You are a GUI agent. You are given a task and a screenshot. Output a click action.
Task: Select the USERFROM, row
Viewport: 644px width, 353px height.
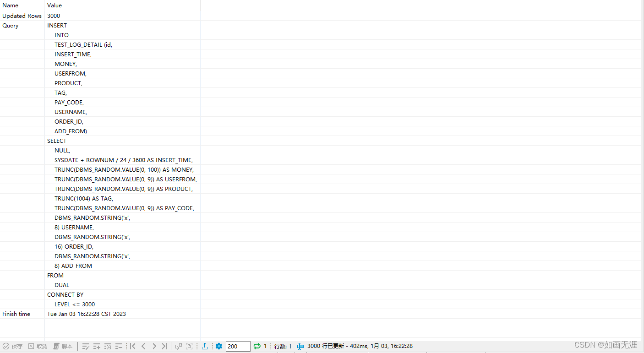click(122, 73)
